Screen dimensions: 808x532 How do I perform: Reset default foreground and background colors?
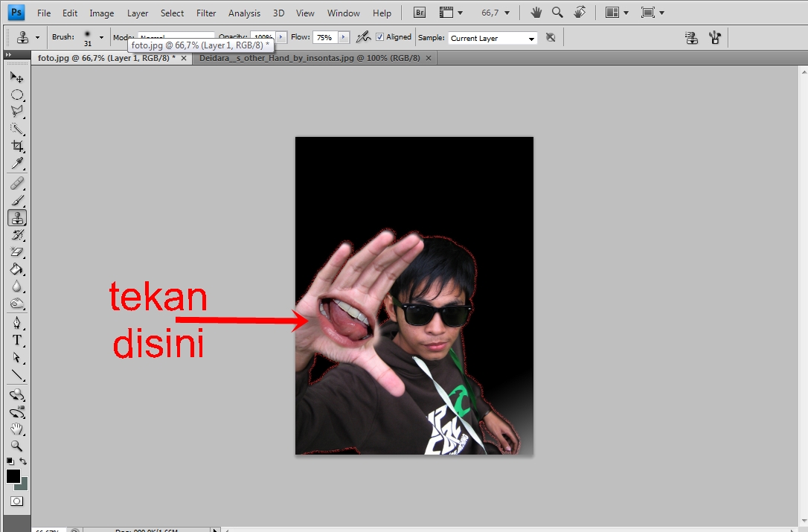pyautogui.click(x=10, y=461)
